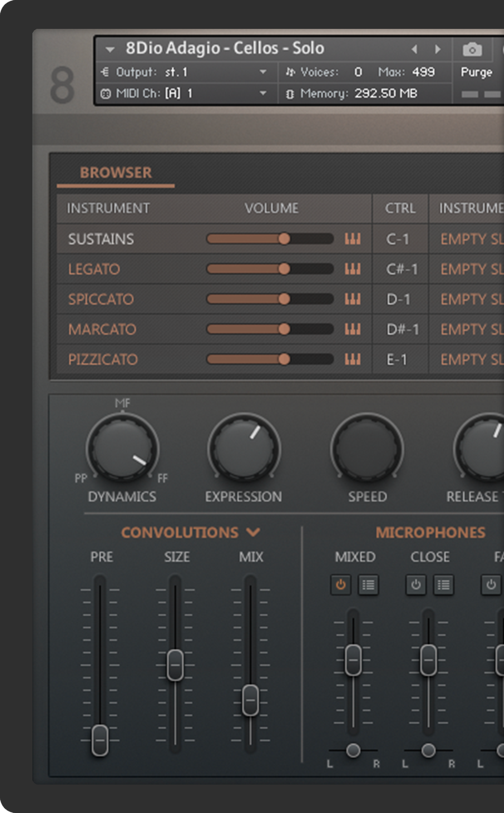Adjust the SIZE convolution fader

point(175,665)
